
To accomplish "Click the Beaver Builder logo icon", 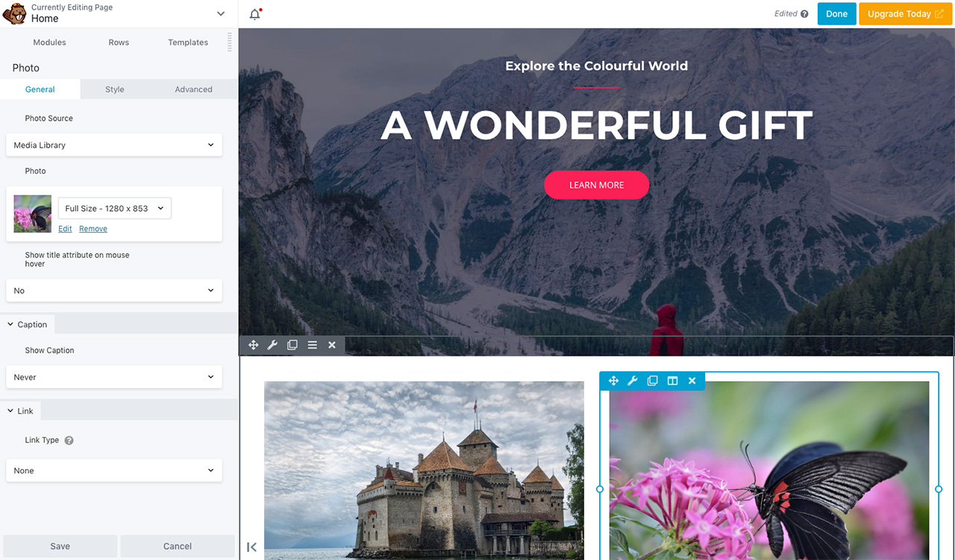I will coord(15,13).
